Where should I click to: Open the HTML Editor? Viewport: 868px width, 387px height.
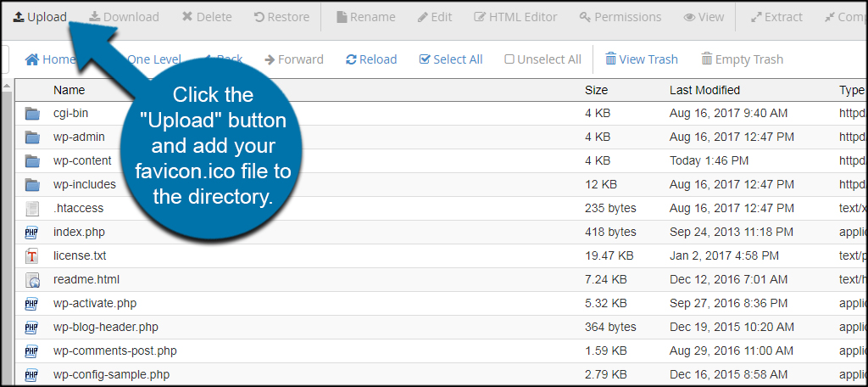point(515,17)
